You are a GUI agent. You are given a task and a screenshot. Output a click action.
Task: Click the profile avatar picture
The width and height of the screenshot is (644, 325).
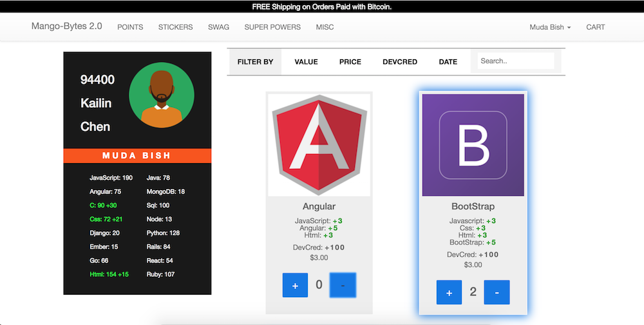pyautogui.click(x=162, y=95)
